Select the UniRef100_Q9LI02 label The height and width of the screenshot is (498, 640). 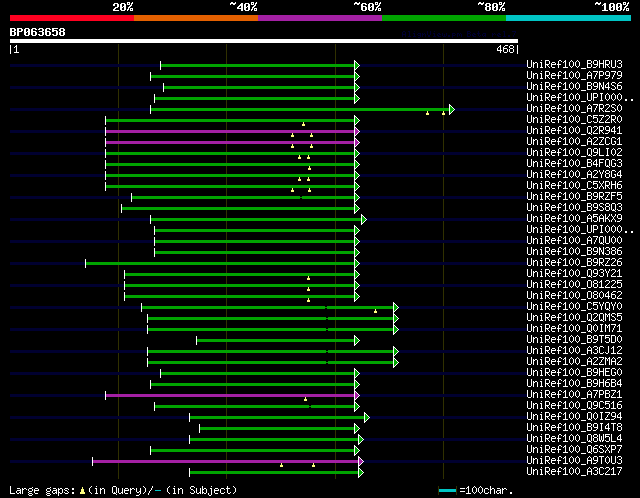pyautogui.click(x=574, y=152)
